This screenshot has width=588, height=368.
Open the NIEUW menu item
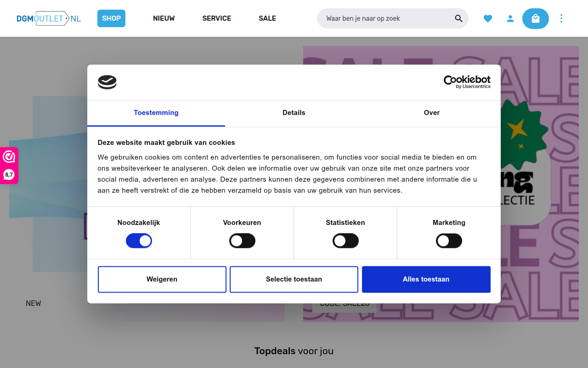coord(164,18)
